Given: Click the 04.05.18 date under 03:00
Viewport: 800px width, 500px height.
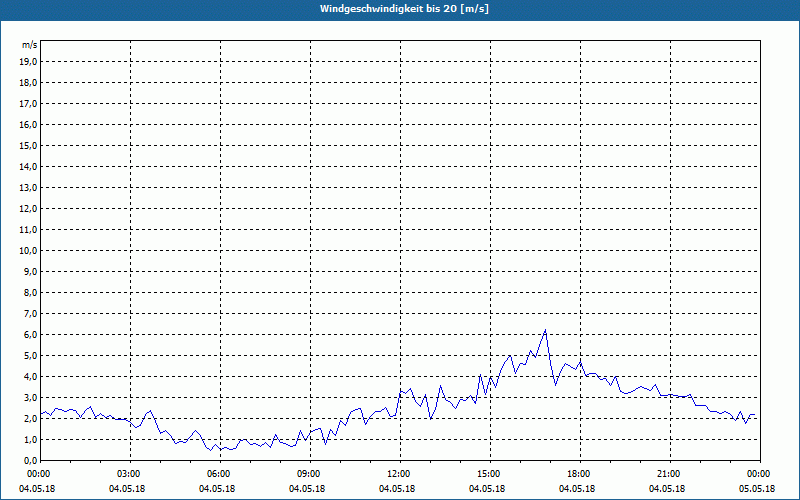Looking at the screenshot, I should (x=127, y=489).
